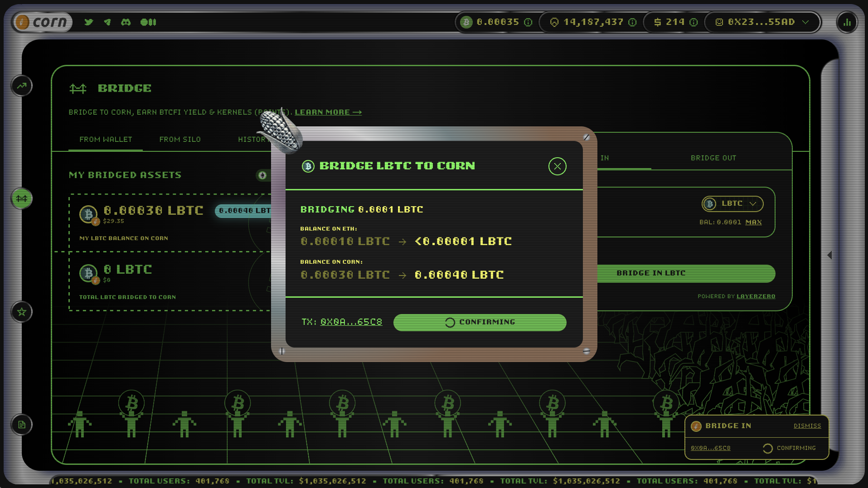Open the Twitter social link icon
This screenshot has width=868, height=488.
point(88,22)
